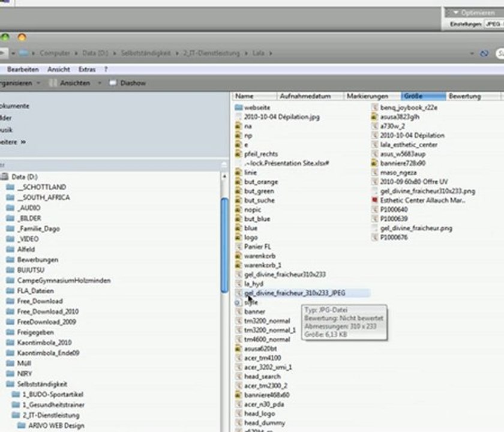Screen dimensions: 504x432
Task: Click the _AUDIO folder icon
Action: pos(10,208)
